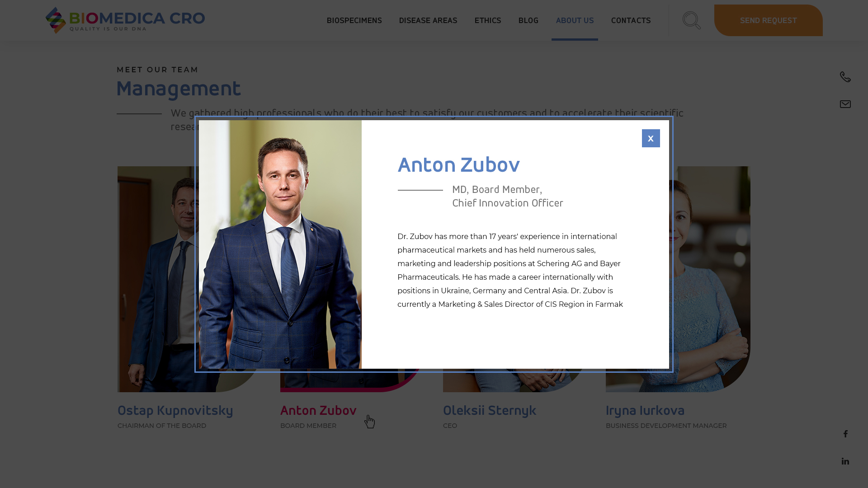This screenshot has width=868, height=488.
Task: Select Oleksii Sternyk's name link
Action: click(x=490, y=411)
